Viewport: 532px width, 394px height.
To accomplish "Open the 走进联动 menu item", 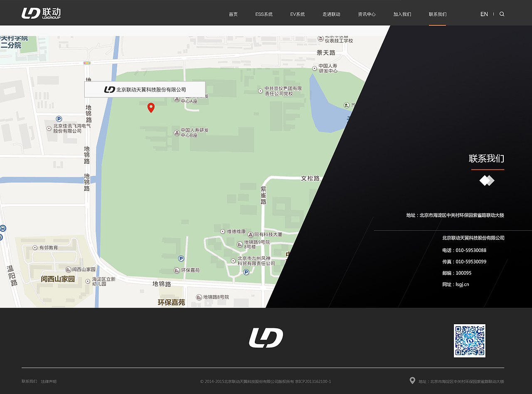I will click(x=331, y=14).
